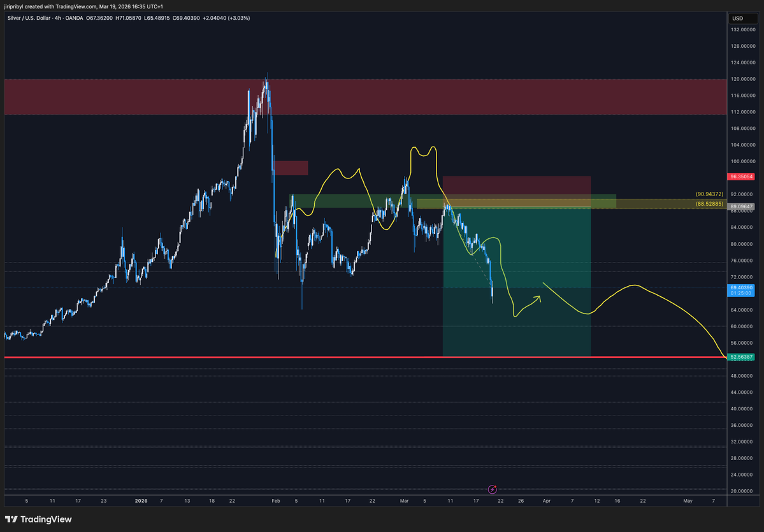The width and height of the screenshot is (764, 532).
Task: Click the 60.00000 price axis label
Action: (x=742, y=326)
